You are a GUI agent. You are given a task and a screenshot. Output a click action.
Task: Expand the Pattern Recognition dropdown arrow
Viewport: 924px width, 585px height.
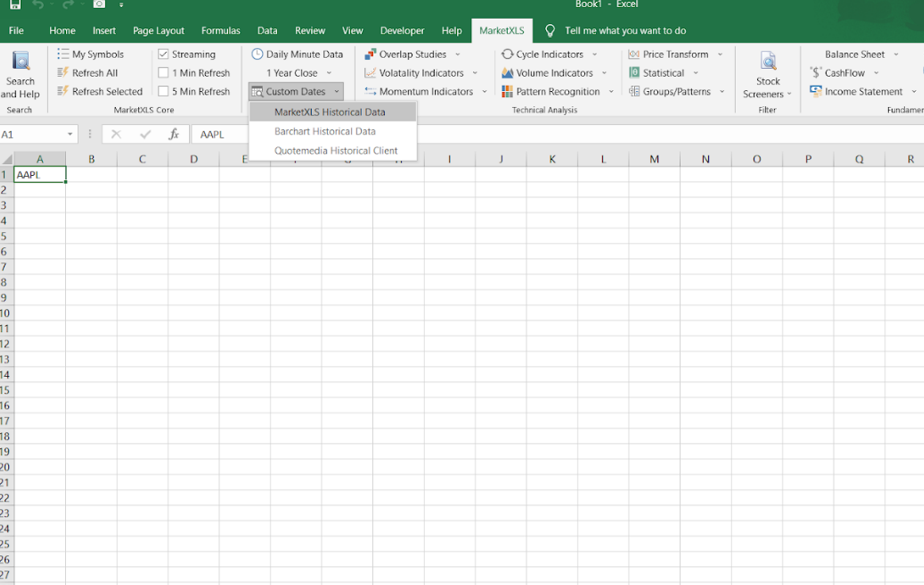(611, 91)
